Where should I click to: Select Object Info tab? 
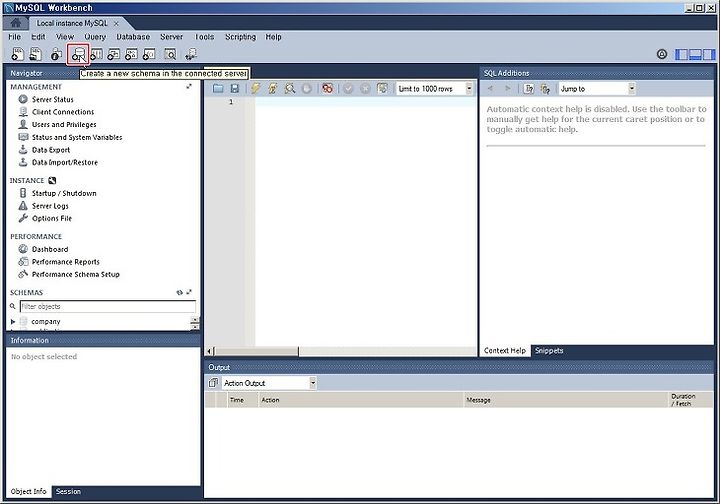click(x=28, y=491)
